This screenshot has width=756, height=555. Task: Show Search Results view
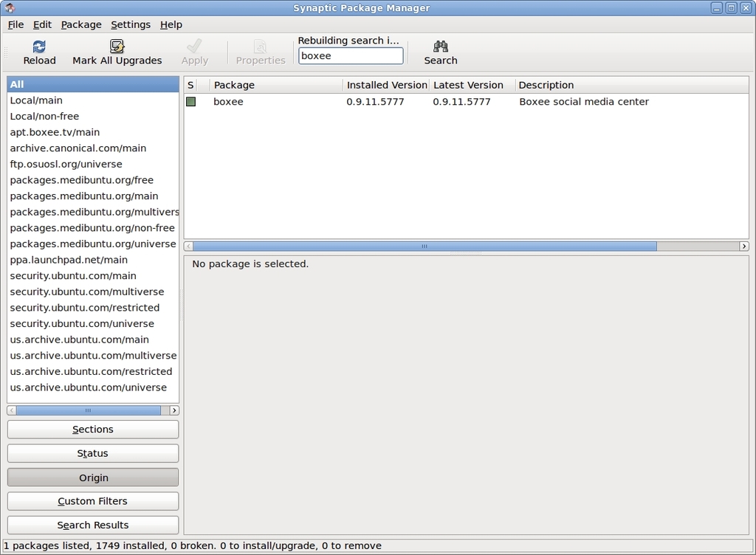[x=92, y=525]
